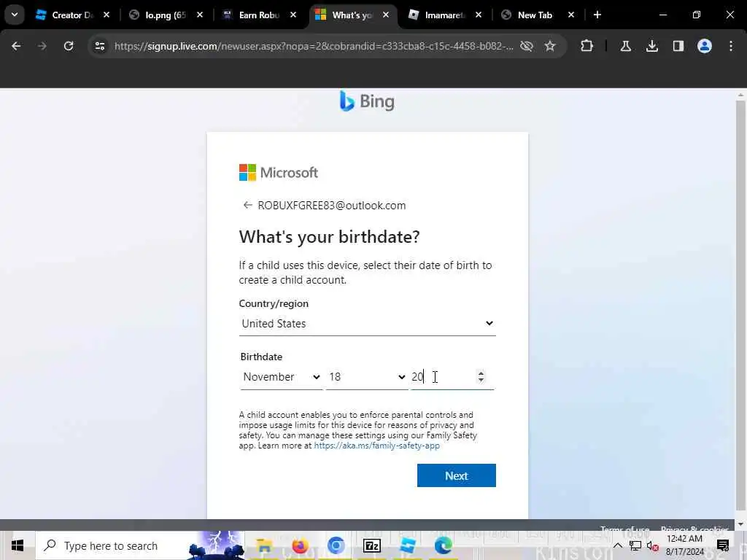This screenshot has width=747, height=560.
Task: Toggle the browser side panel
Action: coord(678,46)
